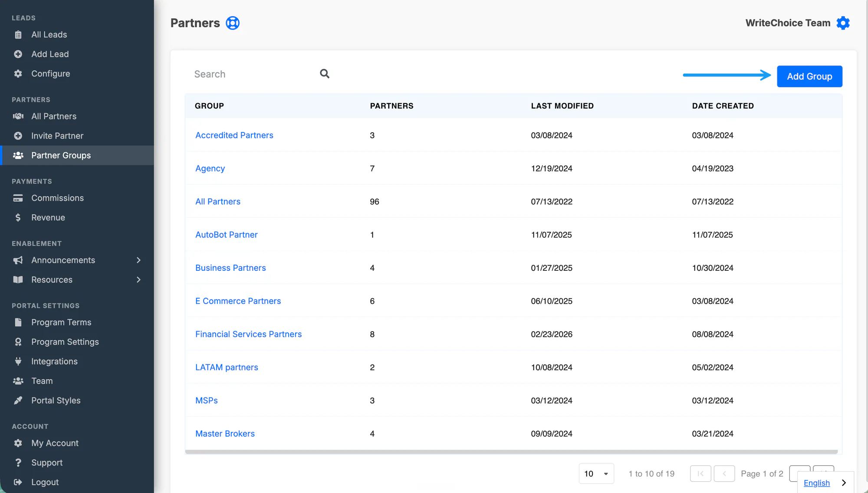
Task: Click the Commissions card icon
Action: tap(18, 198)
